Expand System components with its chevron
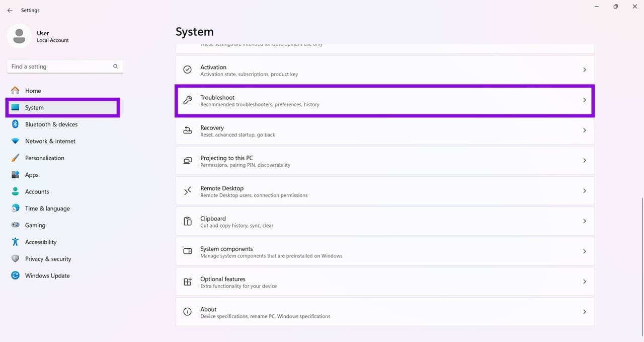The image size is (644, 342). (x=584, y=251)
